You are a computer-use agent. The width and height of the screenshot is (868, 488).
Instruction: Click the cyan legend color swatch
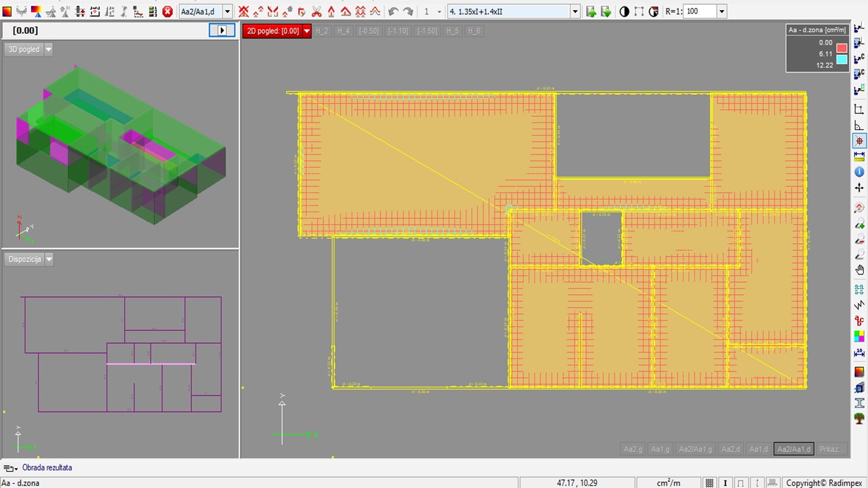point(842,60)
